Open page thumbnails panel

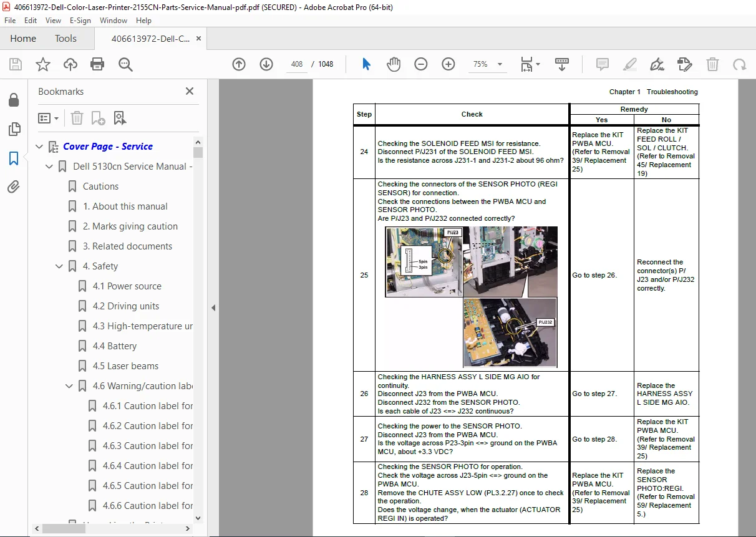tap(14, 129)
